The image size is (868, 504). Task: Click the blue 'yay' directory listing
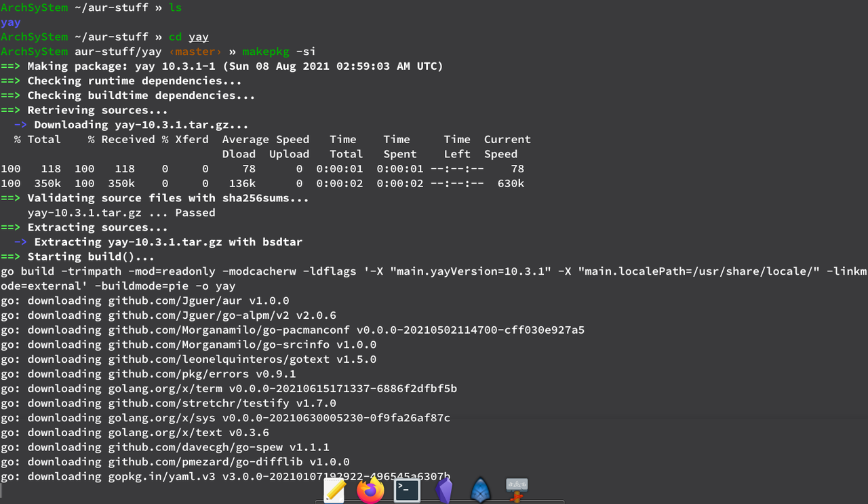tap(11, 22)
